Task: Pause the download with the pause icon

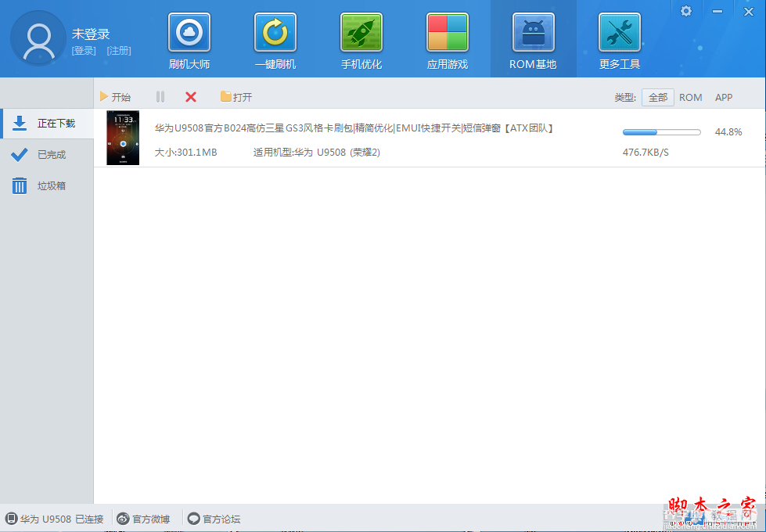Action: click(160, 97)
